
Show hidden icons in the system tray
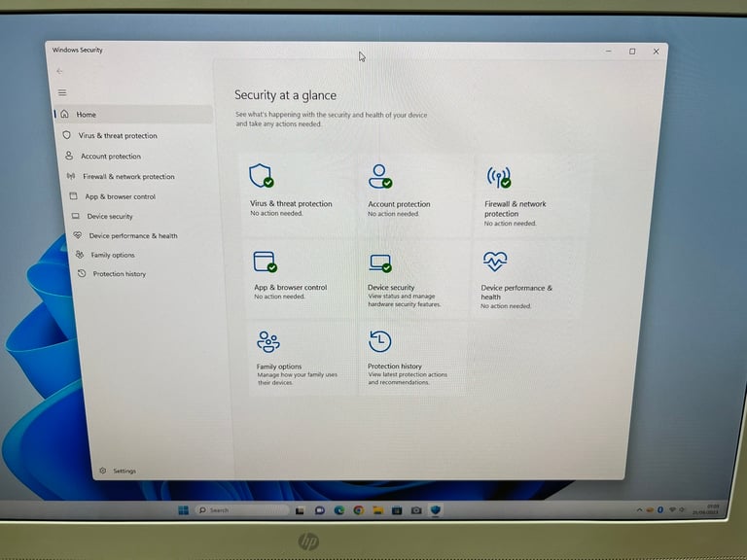[x=639, y=509]
